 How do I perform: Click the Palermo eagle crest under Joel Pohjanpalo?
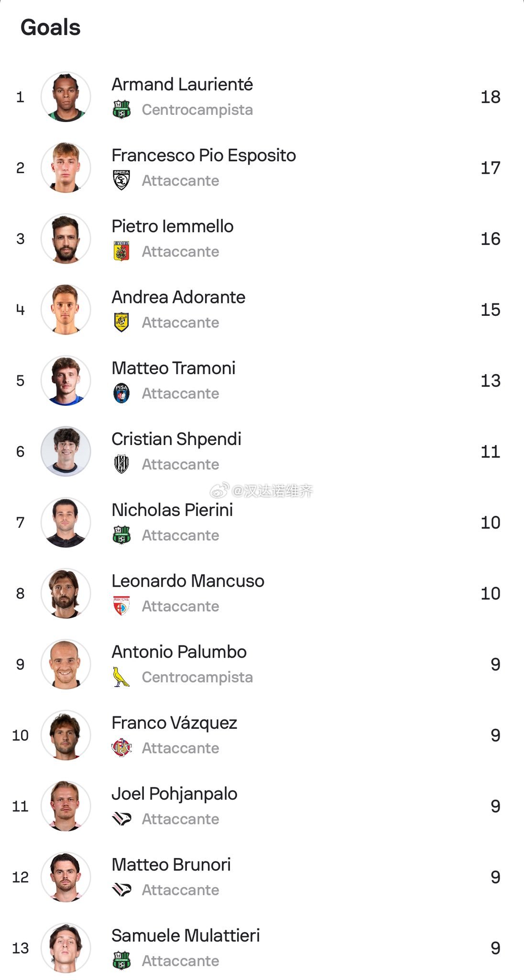click(x=121, y=818)
